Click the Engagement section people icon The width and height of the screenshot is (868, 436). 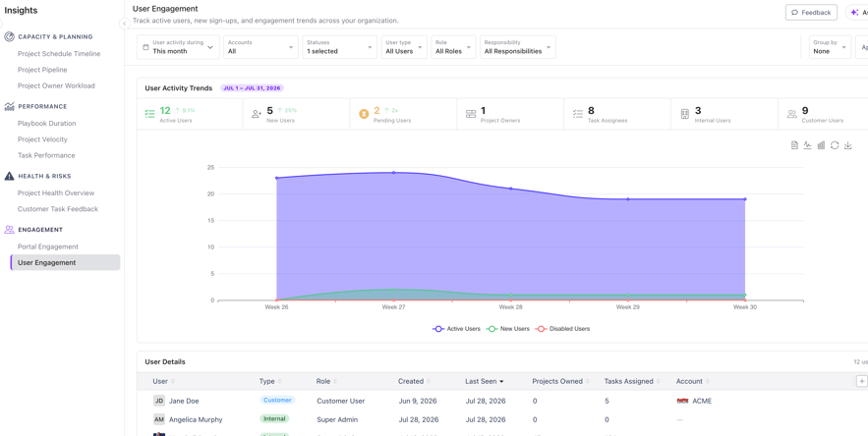10,230
